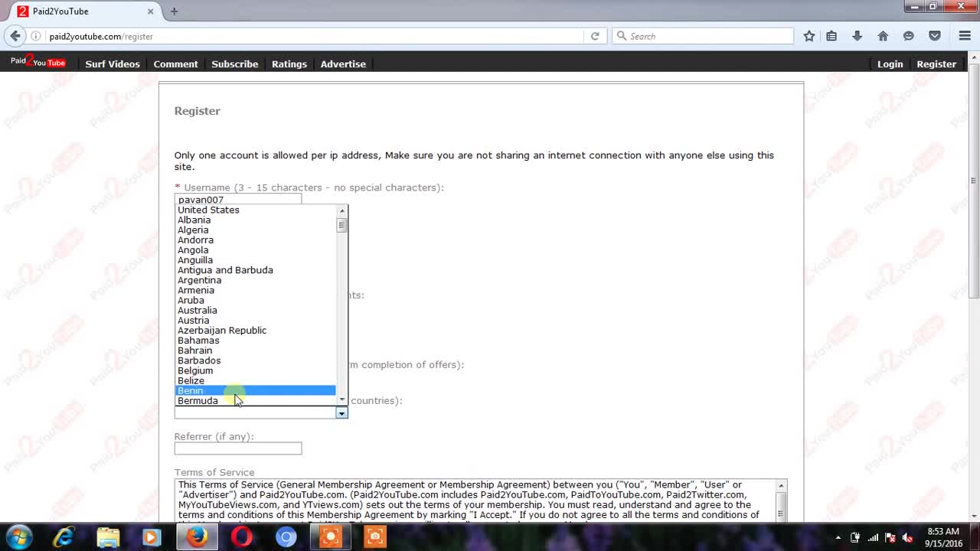The width and height of the screenshot is (980, 551).
Task: Click the Paid2YouTube logo
Action: point(38,62)
